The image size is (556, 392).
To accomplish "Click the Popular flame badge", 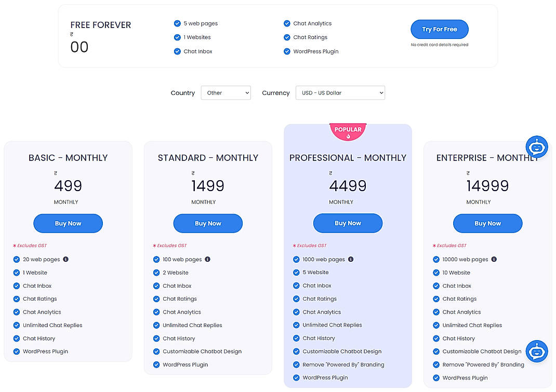I will pos(348,132).
